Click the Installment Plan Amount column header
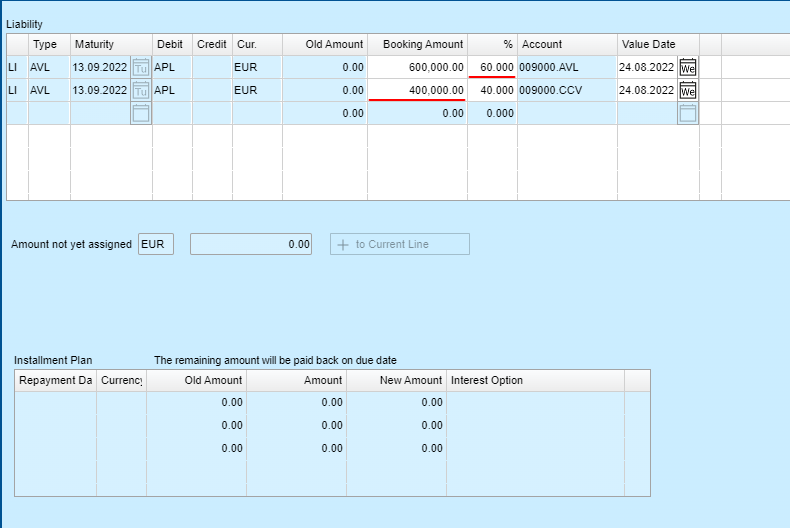The width and height of the screenshot is (790, 528). 297,380
